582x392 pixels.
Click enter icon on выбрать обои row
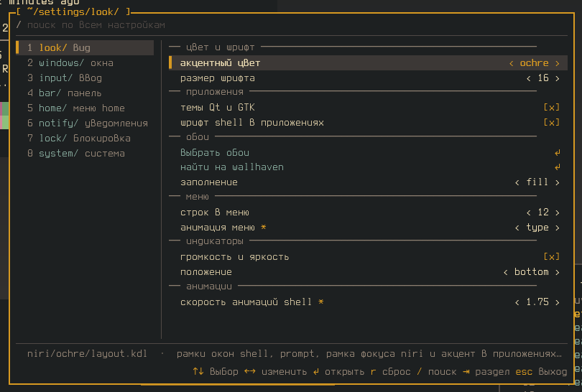[557, 153]
